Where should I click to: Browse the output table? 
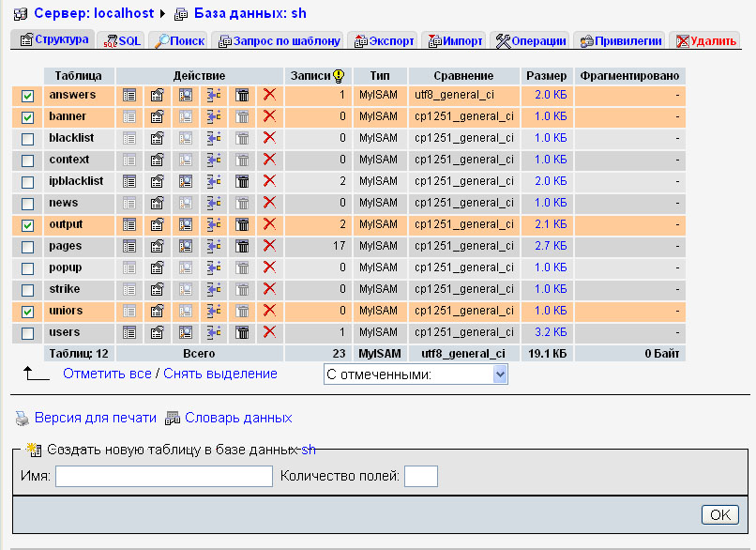129,224
